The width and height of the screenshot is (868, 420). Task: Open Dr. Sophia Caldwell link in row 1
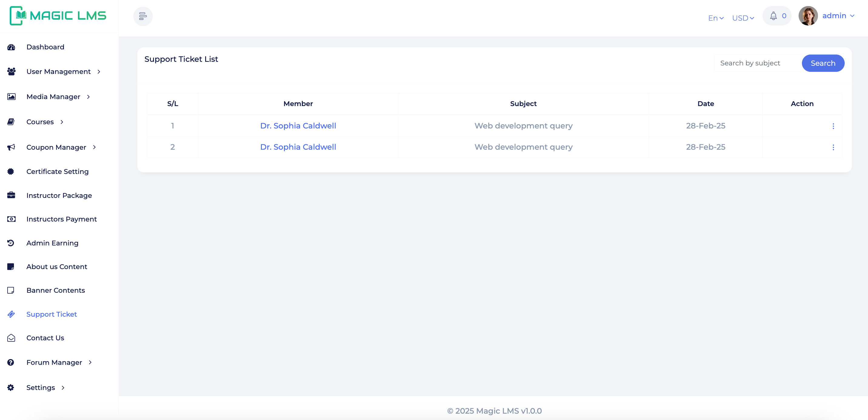coord(298,126)
